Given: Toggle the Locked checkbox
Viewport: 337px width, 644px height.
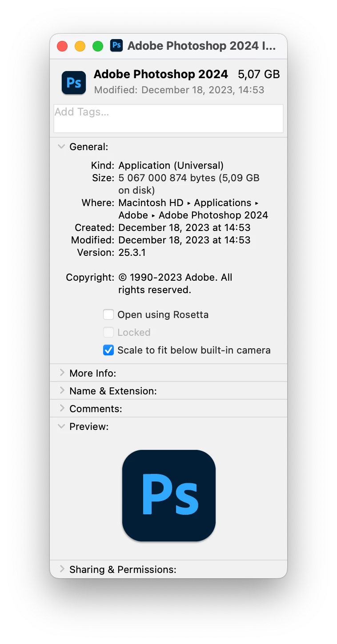Looking at the screenshot, I should tap(108, 333).
